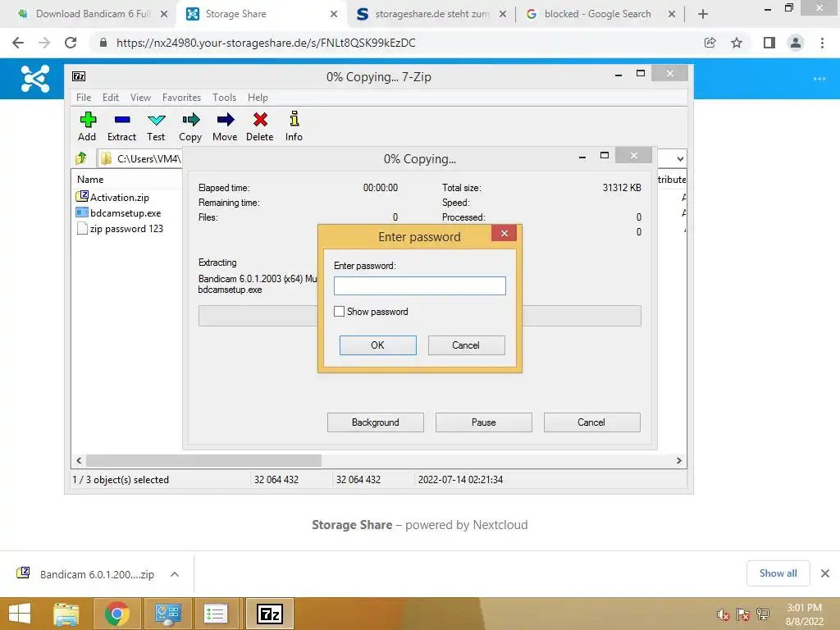The image size is (840, 630).
Task: Open the Tools menu
Action: (224, 98)
